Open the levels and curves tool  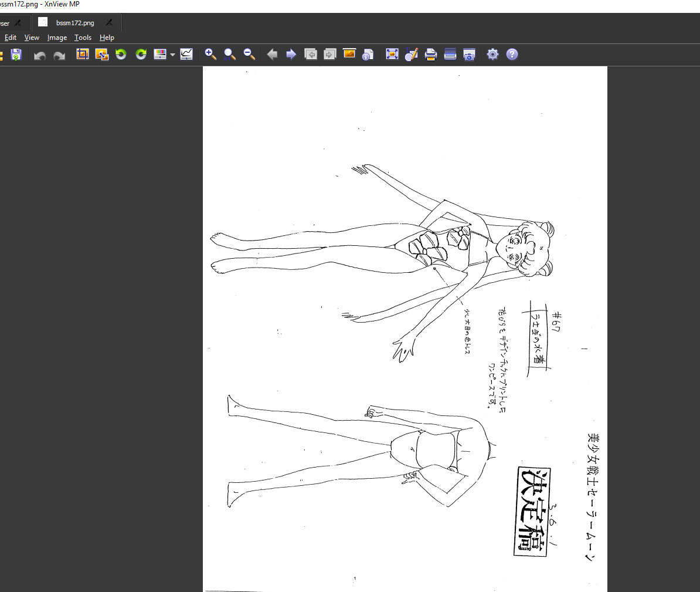tap(186, 55)
